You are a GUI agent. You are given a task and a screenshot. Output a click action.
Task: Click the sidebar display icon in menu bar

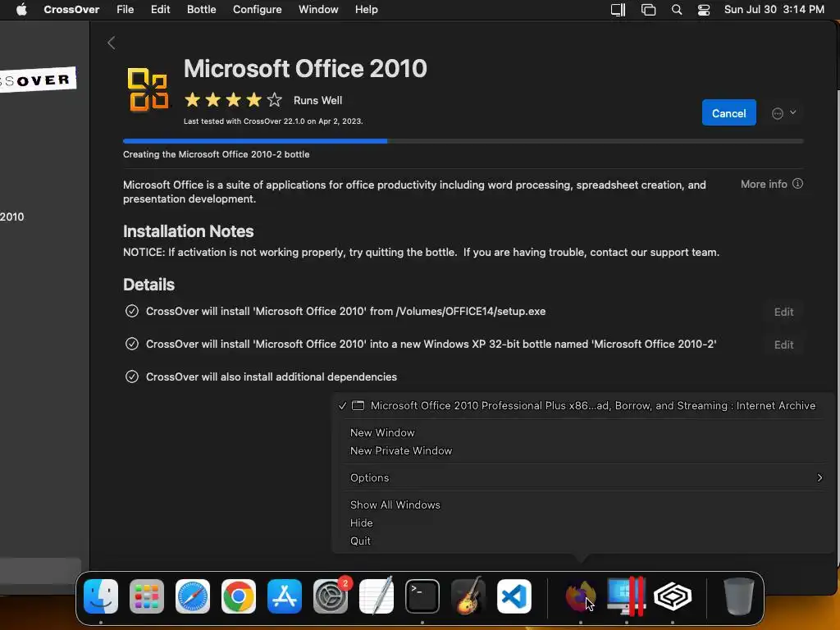[x=619, y=10]
